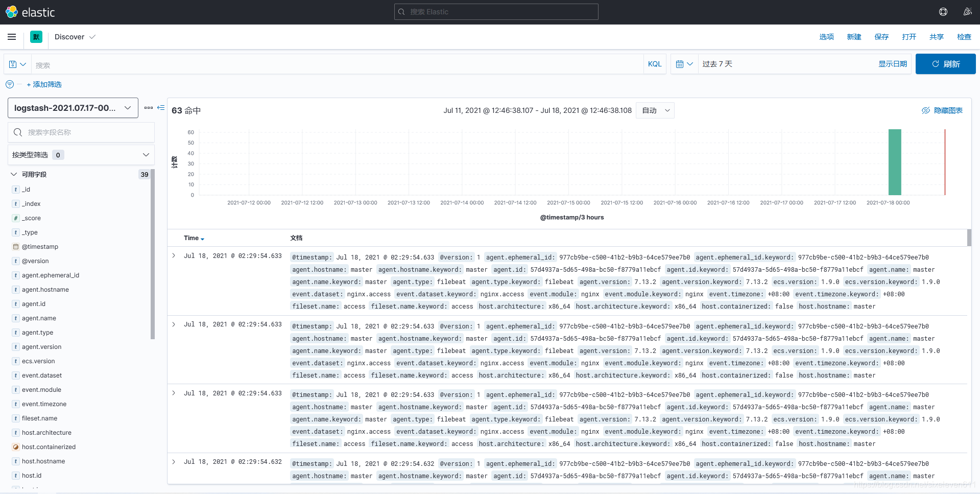Click the 检查 menu item
The image size is (980, 494).
point(964,37)
